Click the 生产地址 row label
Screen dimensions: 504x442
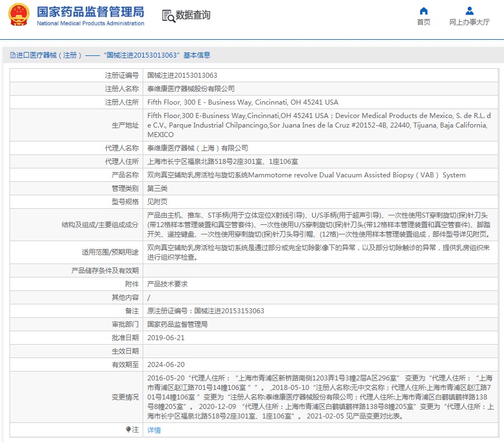(125, 125)
